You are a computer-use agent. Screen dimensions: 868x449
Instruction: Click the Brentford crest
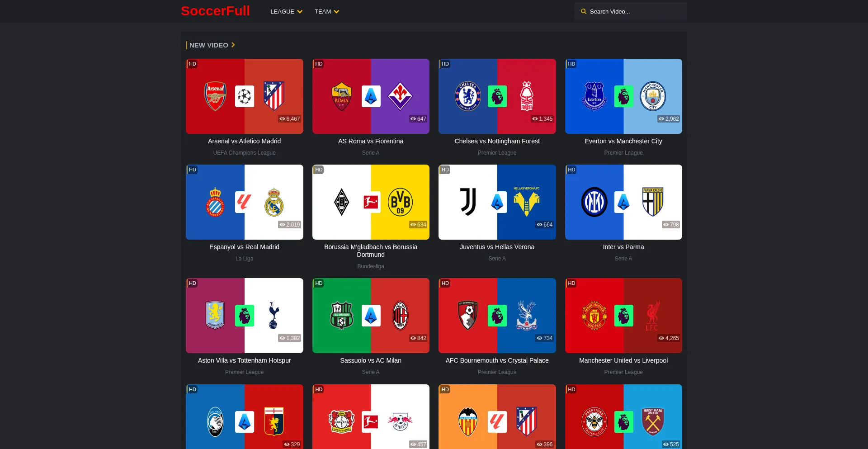[x=594, y=422]
